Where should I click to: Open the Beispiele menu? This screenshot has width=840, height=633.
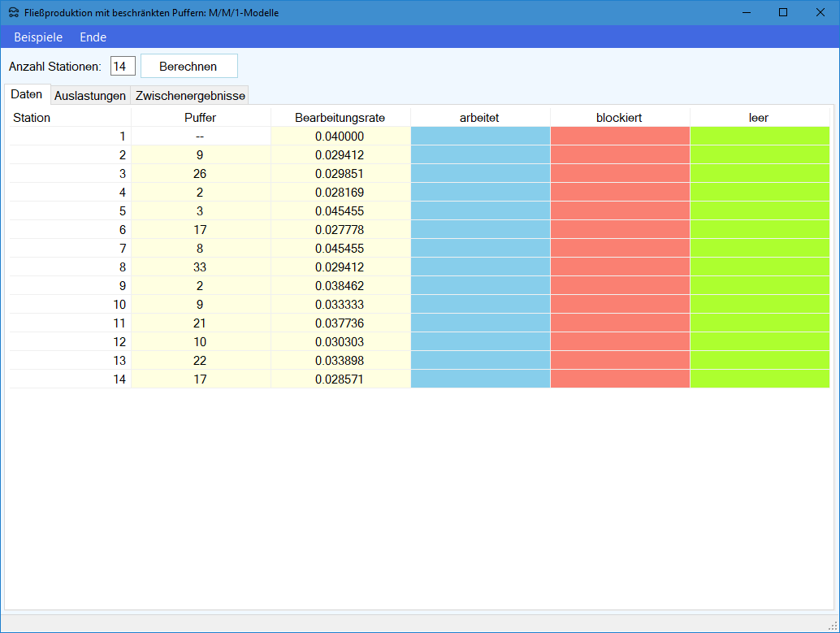(38, 37)
